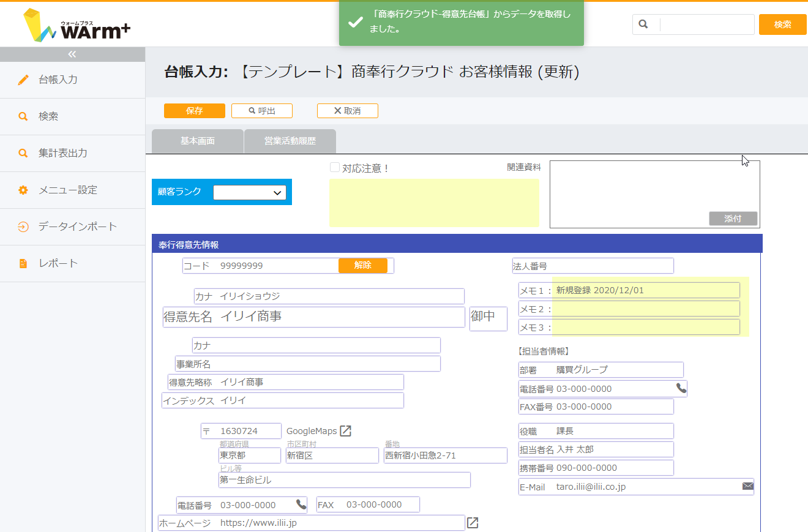The width and height of the screenshot is (808, 532).
Task: Click the 担当者名 入井 太郎 field
Action: point(596,449)
